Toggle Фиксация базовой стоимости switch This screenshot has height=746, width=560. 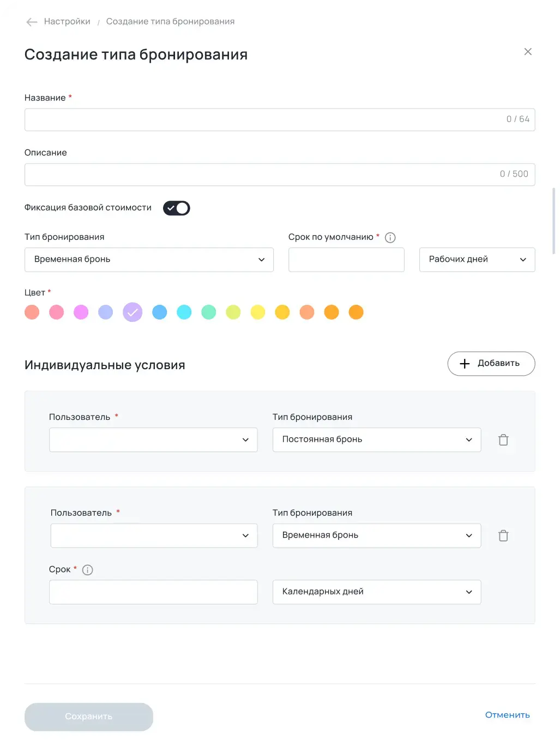click(177, 208)
